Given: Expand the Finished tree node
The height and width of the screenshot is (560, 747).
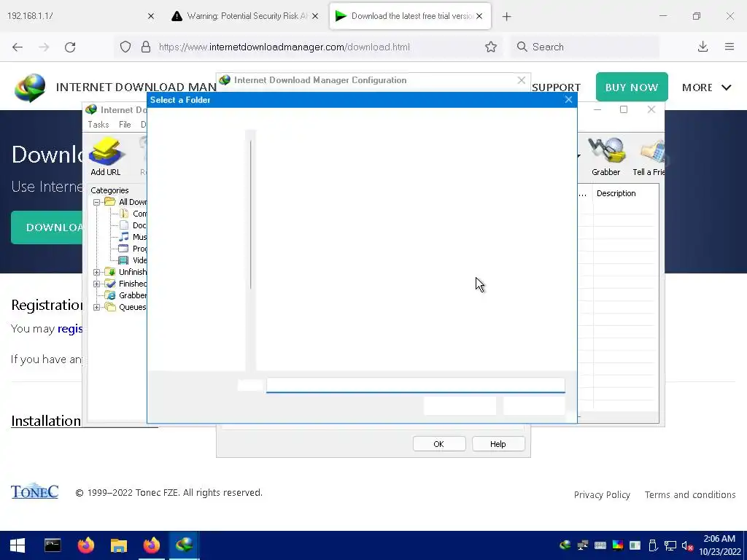Looking at the screenshot, I should point(97,284).
